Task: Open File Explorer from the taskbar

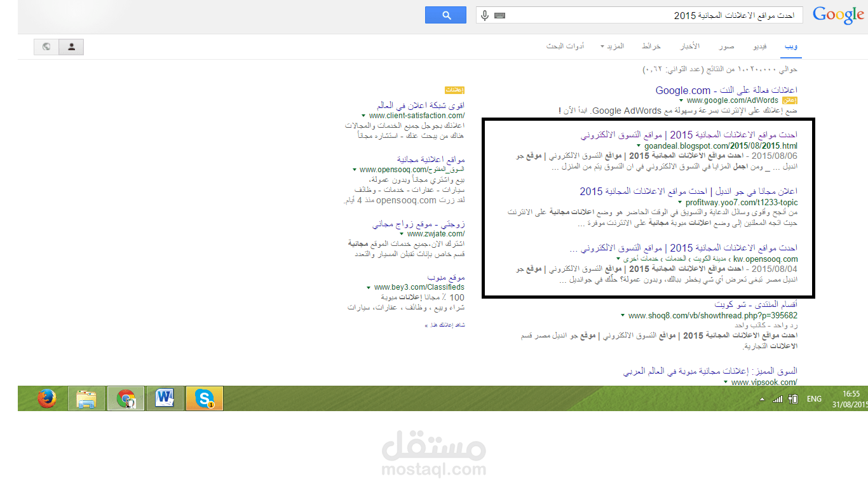Action: [x=86, y=398]
